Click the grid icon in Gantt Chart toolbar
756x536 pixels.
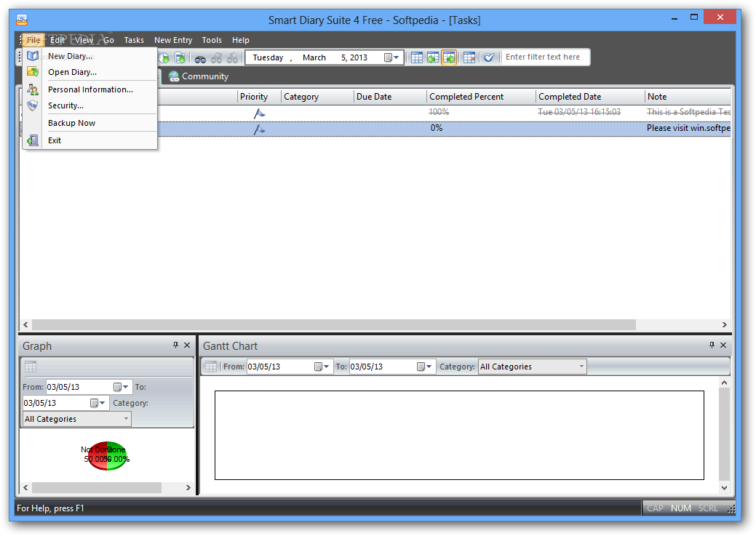point(211,367)
